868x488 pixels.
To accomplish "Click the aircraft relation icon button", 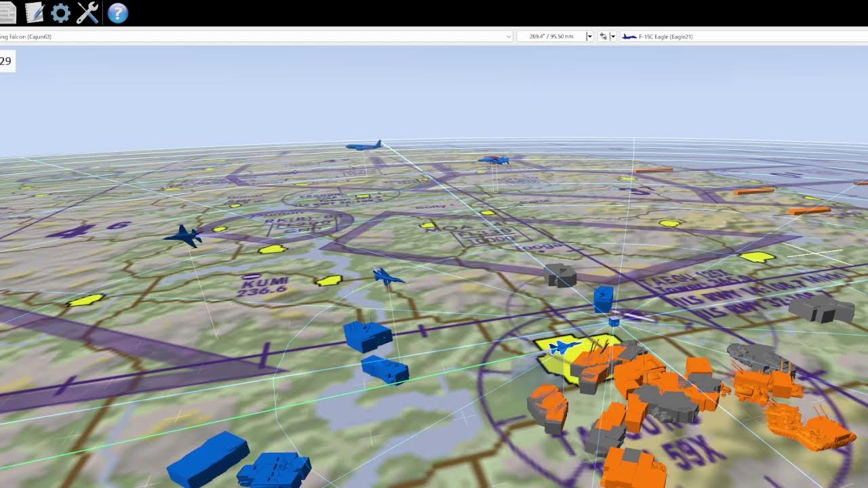I will point(603,37).
